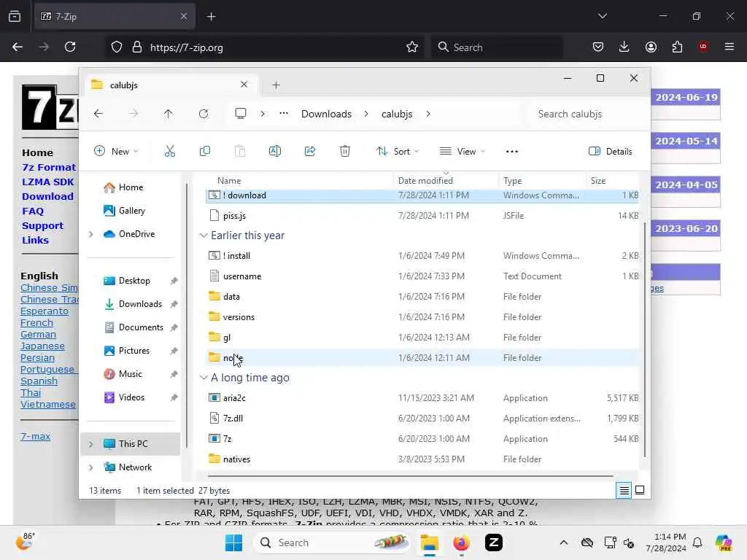Viewport: 747px width, 560px height.
Task: Click the 7-max link
Action: click(35, 436)
